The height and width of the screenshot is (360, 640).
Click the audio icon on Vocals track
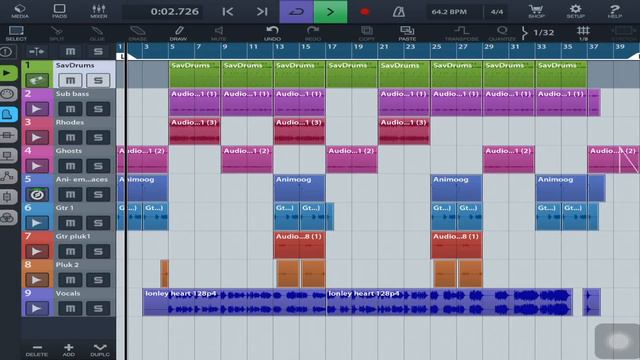coord(37,309)
